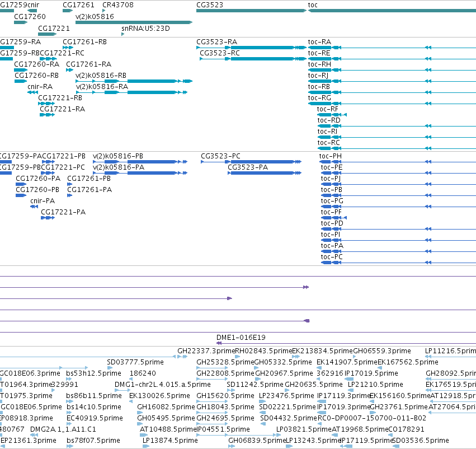The height and width of the screenshot is (449, 476).
Task: Select the toc-PC protein label
Action: [332, 257]
